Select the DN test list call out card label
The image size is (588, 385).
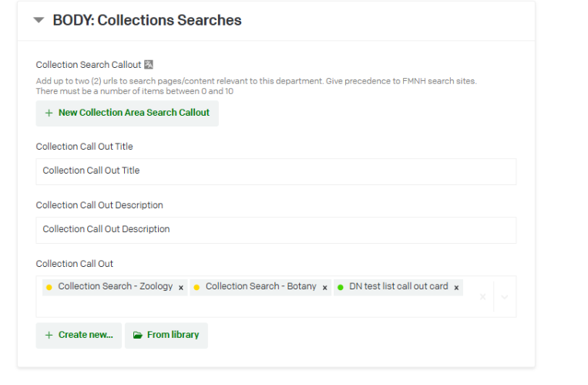tap(398, 286)
